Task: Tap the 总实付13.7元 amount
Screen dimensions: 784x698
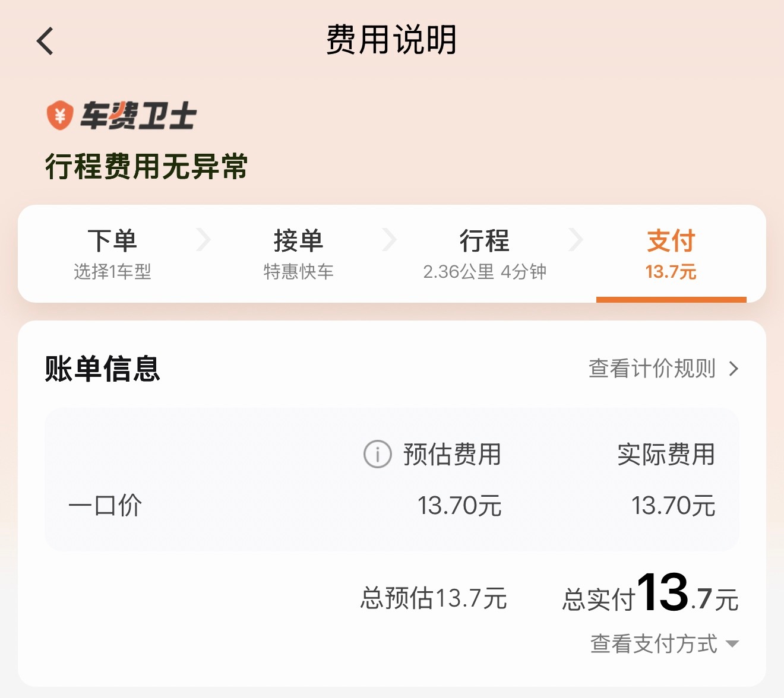Action: pyautogui.click(x=650, y=598)
